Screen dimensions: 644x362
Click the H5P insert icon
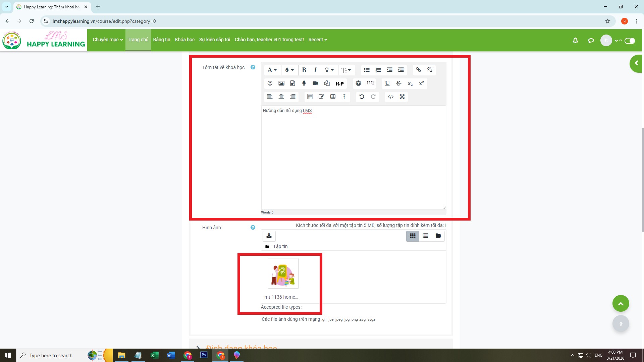coord(339,83)
